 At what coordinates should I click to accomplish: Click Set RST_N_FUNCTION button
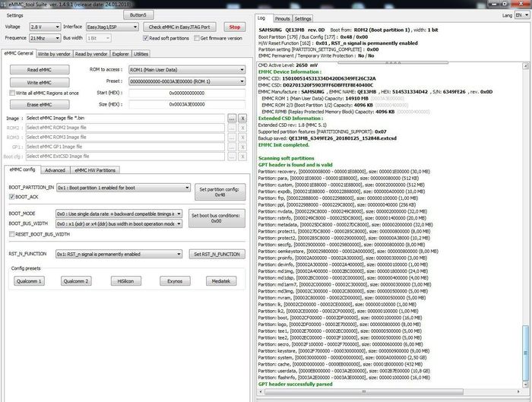(216, 254)
